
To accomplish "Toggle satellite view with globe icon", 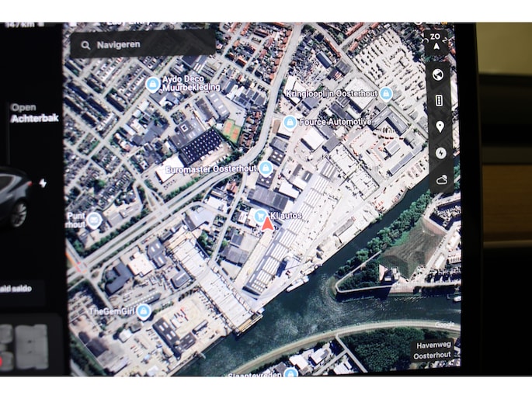I will tap(439, 75).
